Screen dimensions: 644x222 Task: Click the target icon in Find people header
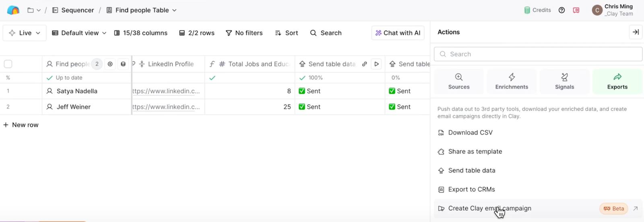coord(110,64)
